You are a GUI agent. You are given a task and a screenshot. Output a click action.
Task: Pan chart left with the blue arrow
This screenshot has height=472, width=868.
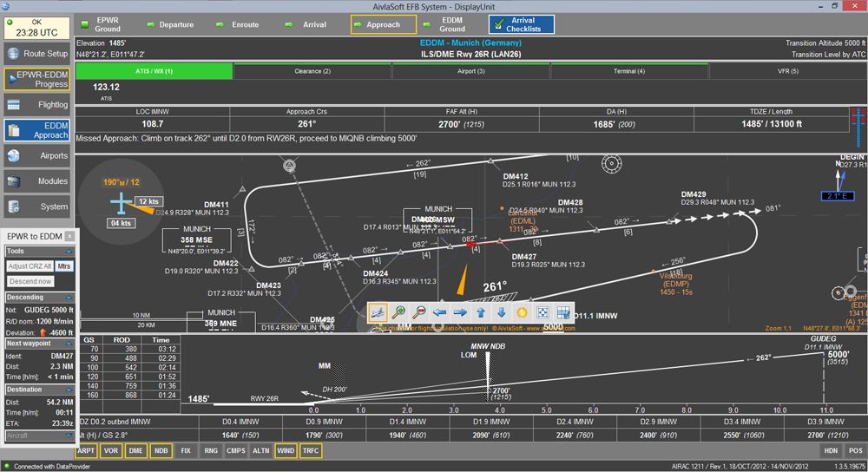point(440,312)
